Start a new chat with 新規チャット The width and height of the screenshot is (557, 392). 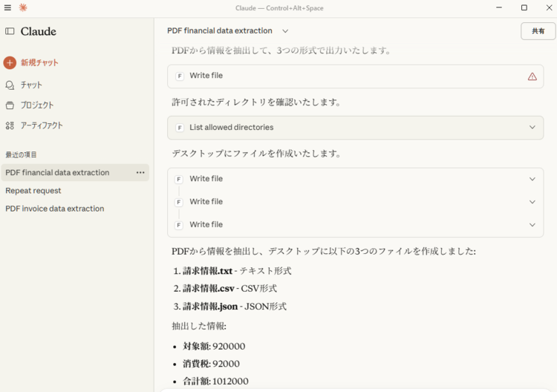39,63
